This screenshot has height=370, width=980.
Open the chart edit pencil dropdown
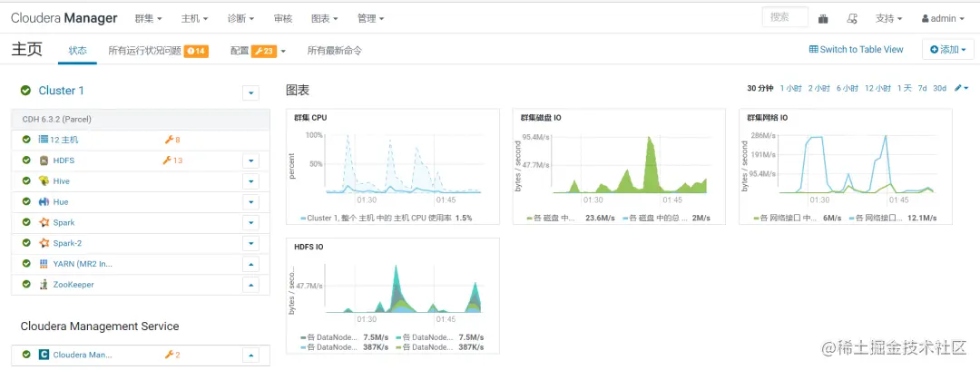coord(961,88)
